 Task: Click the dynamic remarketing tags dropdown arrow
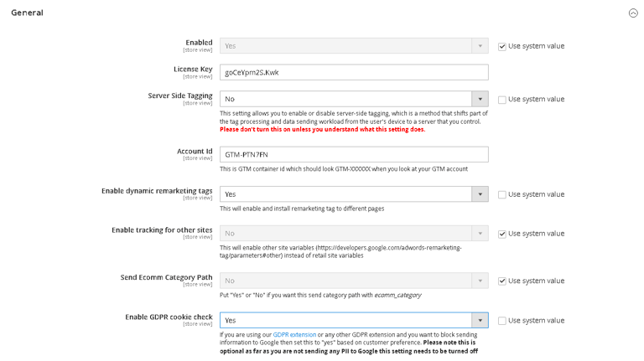tap(480, 194)
